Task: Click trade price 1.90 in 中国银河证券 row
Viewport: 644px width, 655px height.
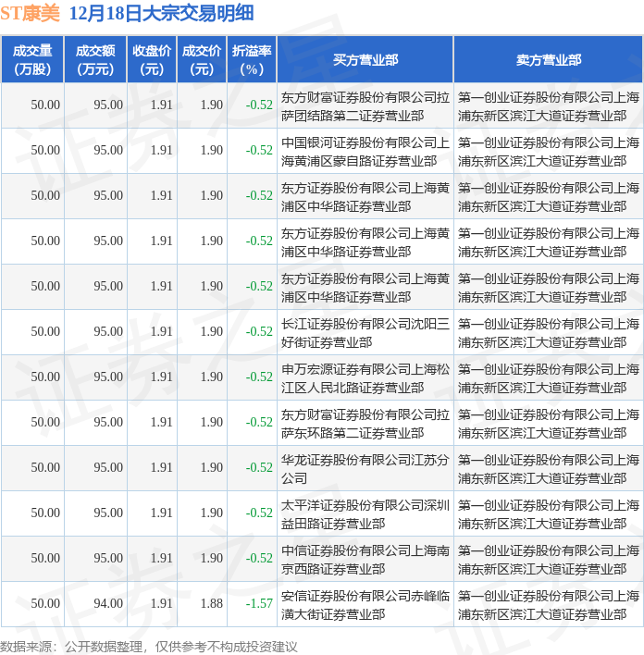Action: (212, 151)
